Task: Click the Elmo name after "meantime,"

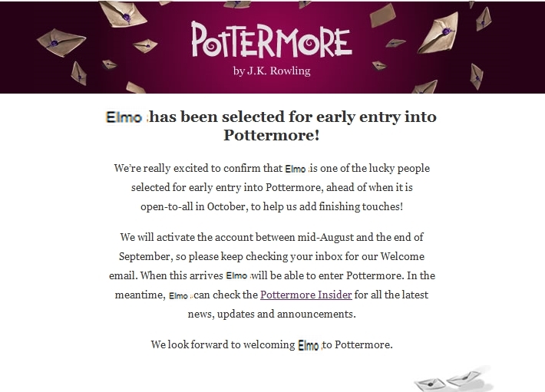Action: click(178, 296)
